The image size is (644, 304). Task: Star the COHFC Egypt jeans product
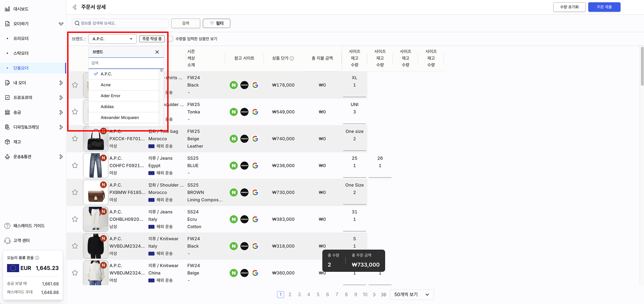[75, 166]
